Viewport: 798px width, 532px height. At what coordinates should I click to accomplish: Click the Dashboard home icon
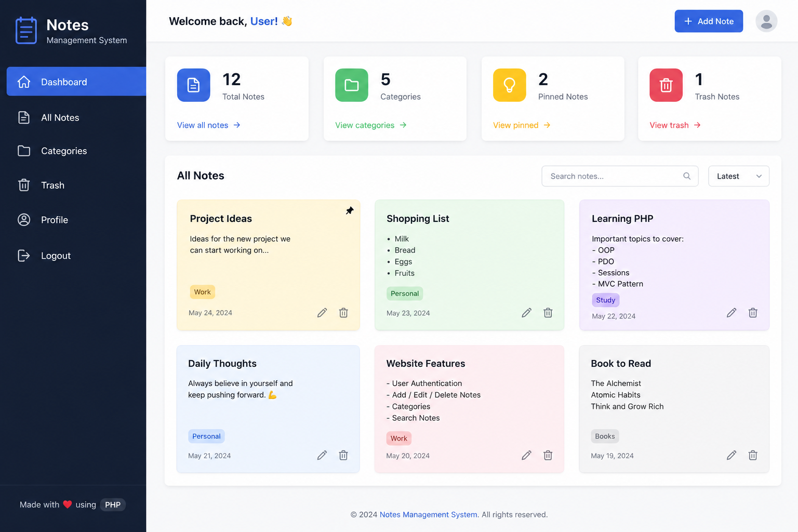click(x=24, y=82)
